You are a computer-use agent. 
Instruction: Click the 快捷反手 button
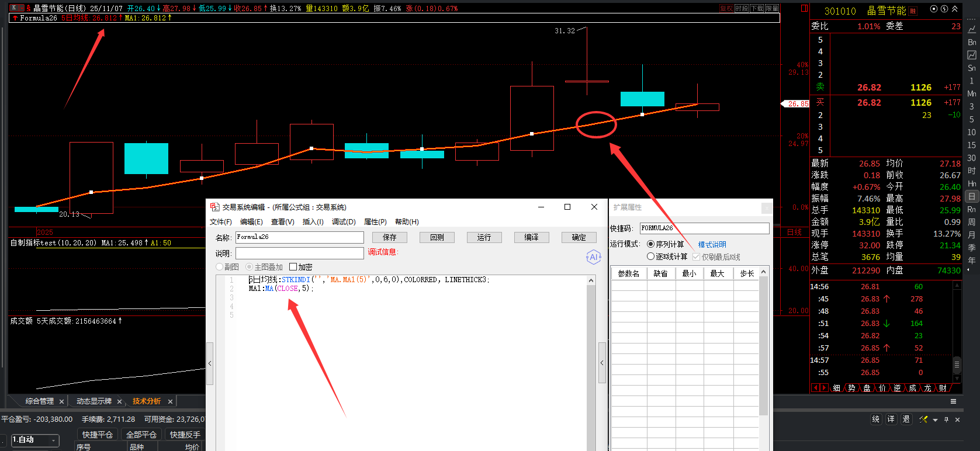[x=185, y=435]
